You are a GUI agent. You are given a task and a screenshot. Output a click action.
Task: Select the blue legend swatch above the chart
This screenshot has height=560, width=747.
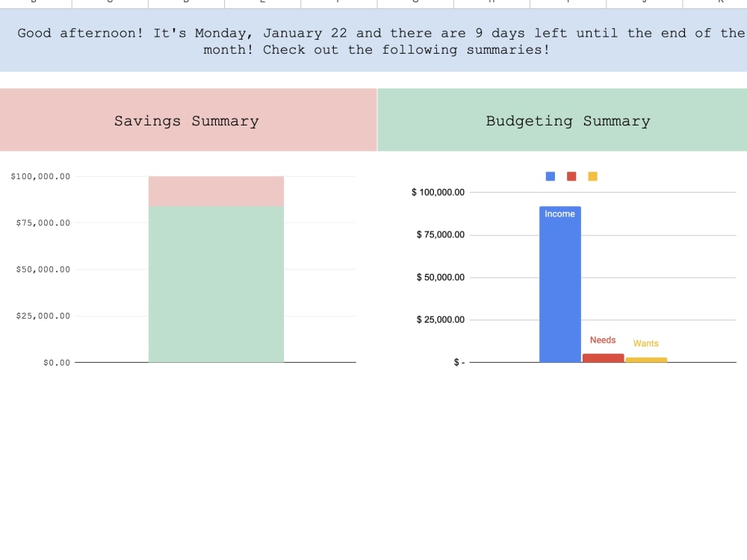(x=550, y=176)
